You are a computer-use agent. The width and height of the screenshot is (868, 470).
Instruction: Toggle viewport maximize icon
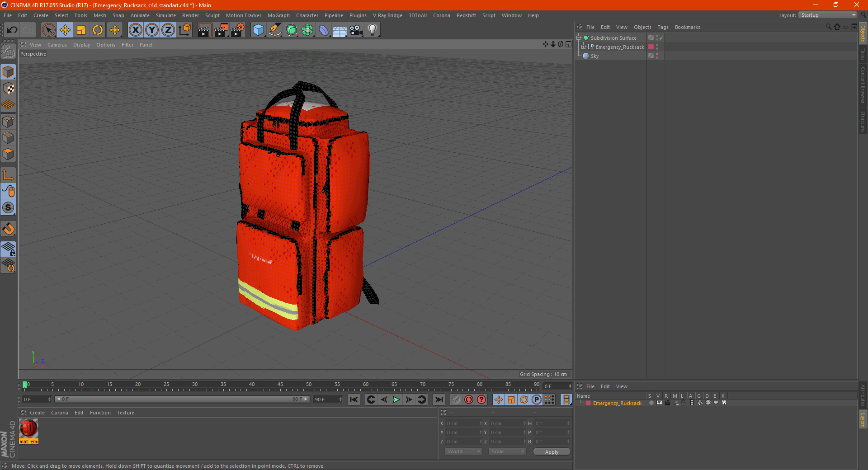tap(568, 44)
